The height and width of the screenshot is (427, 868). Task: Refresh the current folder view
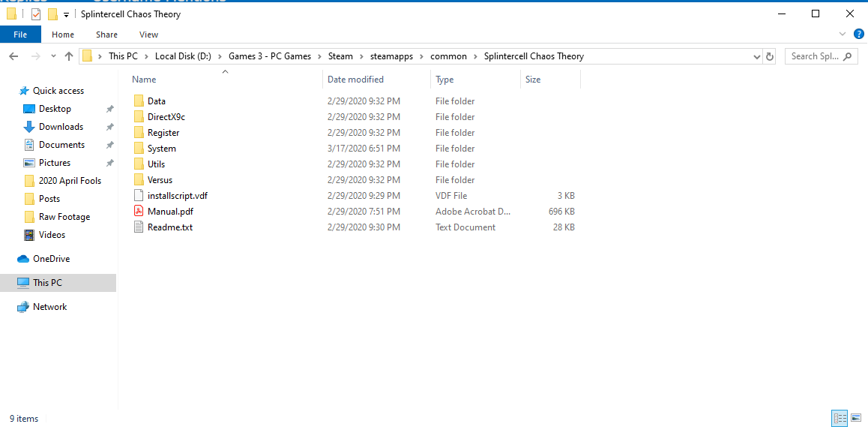(x=770, y=56)
